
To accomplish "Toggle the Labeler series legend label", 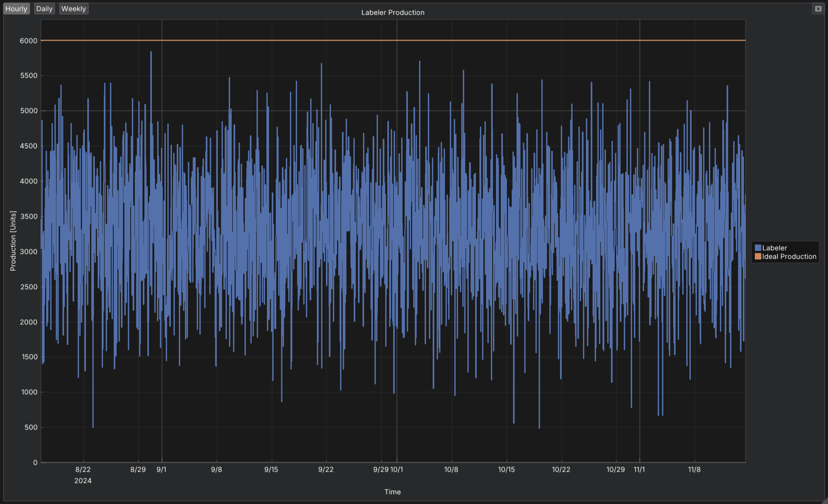I will [x=774, y=248].
